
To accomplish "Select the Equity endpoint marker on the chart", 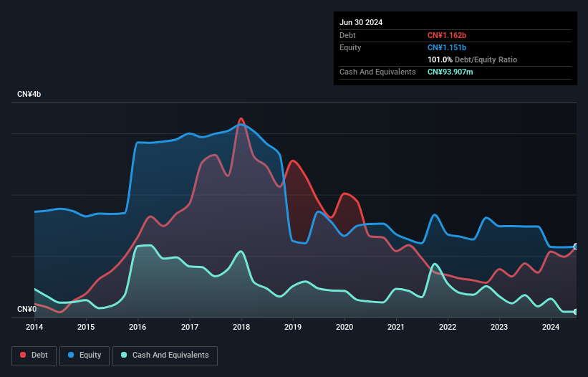I will point(576,247).
